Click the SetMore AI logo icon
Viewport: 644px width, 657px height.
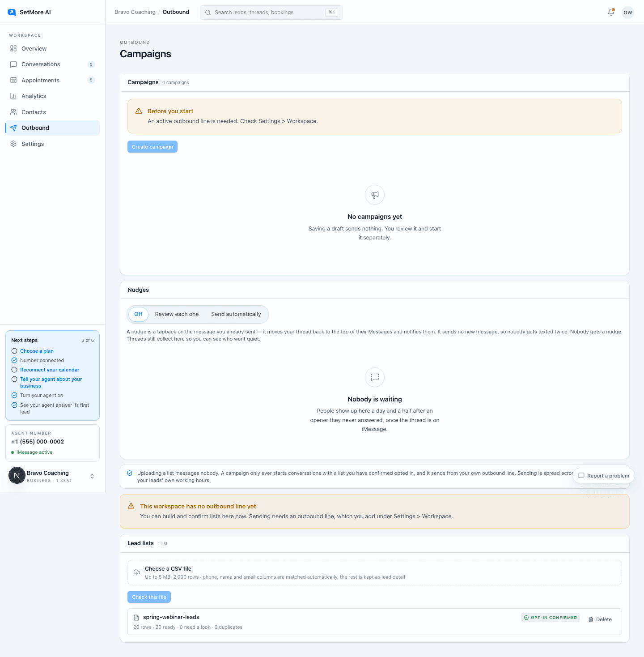coord(12,12)
